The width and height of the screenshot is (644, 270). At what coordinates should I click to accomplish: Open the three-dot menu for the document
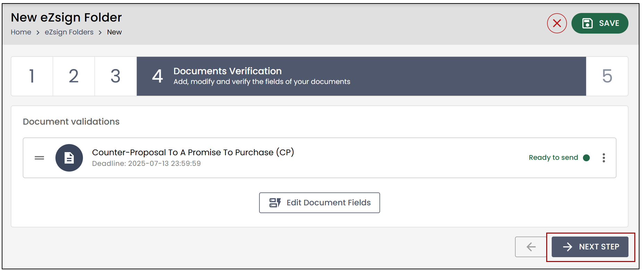(x=604, y=158)
